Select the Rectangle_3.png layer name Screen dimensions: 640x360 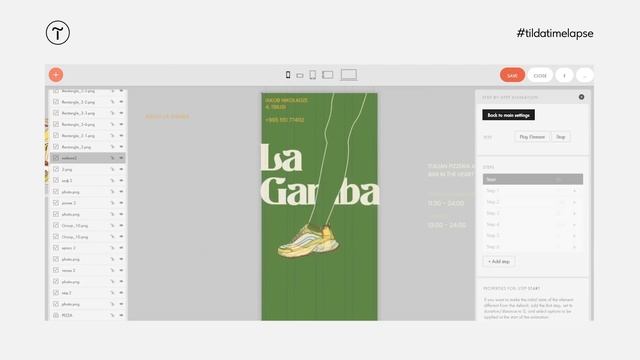(x=76, y=147)
